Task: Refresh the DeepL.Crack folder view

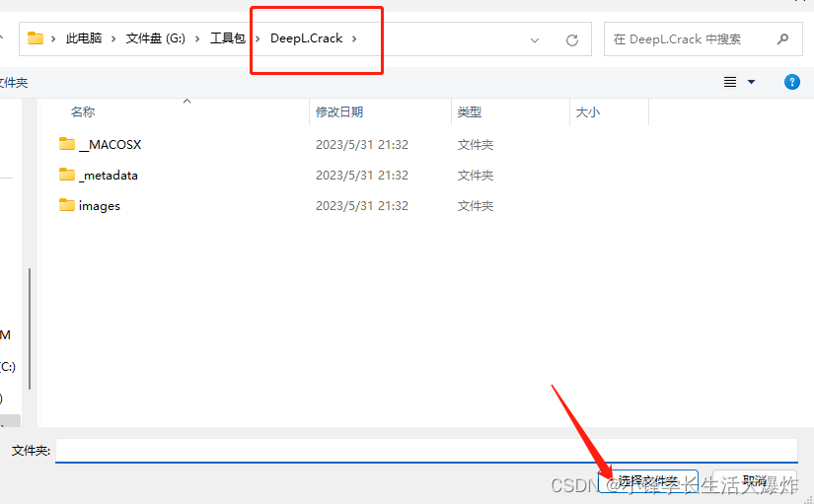Action: point(572,40)
